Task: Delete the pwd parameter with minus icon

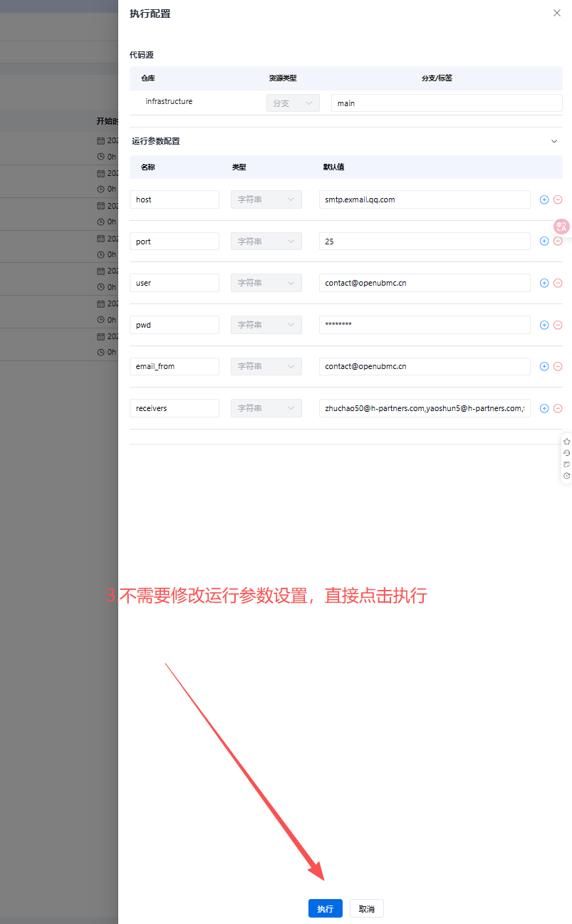Action: pyautogui.click(x=558, y=325)
